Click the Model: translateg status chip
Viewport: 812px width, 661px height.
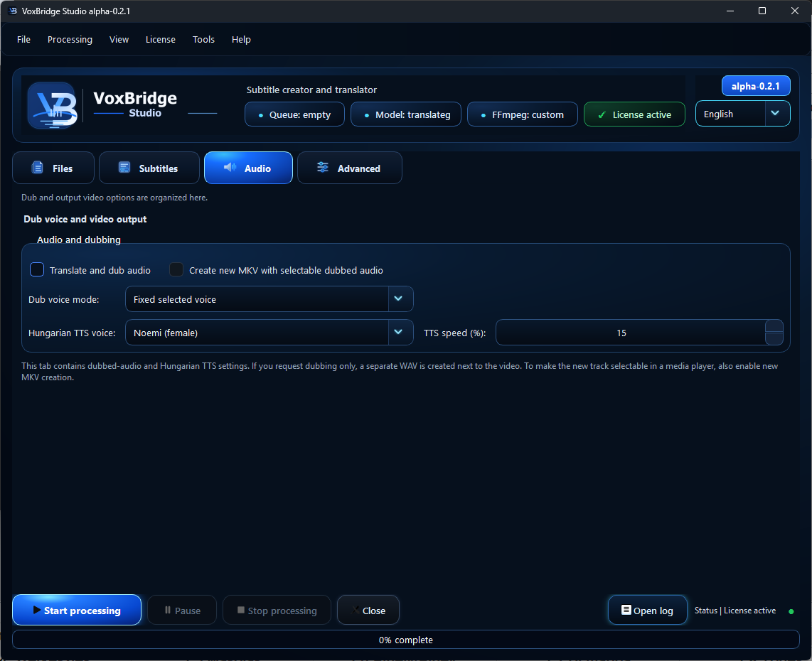tap(406, 114)
